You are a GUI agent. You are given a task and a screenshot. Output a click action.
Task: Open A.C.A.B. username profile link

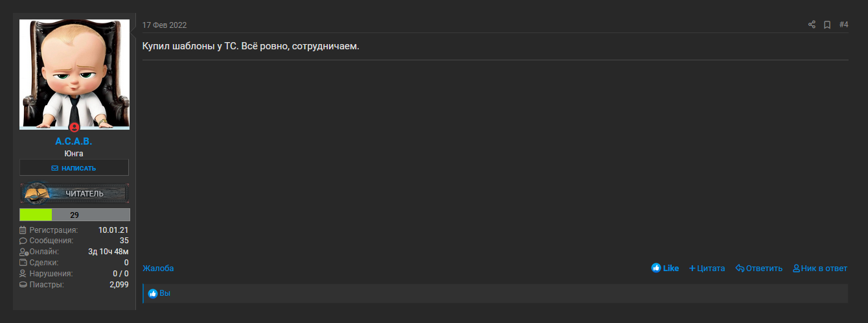[x=74, y=141]
